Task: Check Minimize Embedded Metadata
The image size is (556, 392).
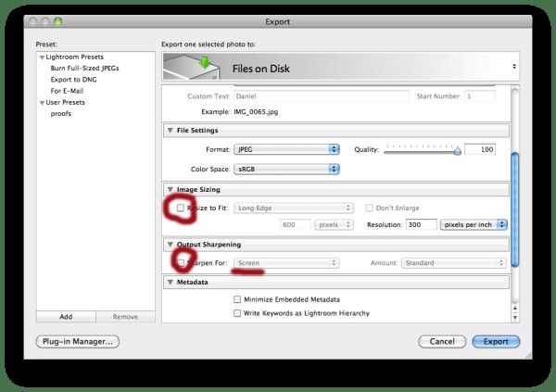Action: [x=237, y=299]
